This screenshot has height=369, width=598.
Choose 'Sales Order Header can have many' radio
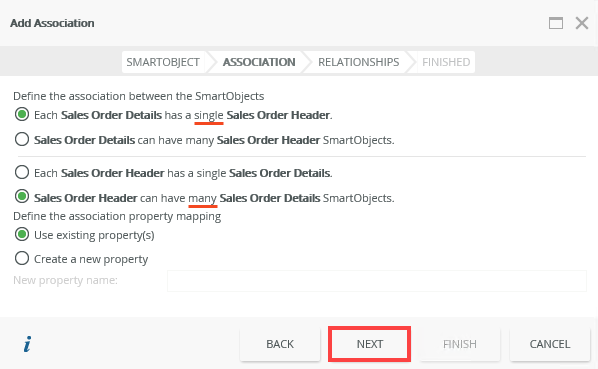tap(22, 197)
